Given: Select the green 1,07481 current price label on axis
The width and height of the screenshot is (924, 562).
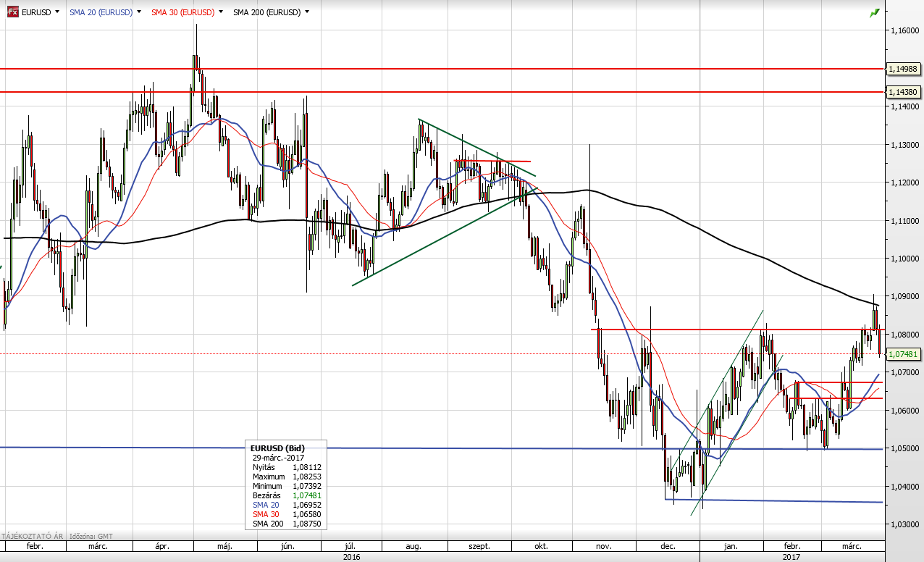Looking at the screenshot, I should coord(904,354).
